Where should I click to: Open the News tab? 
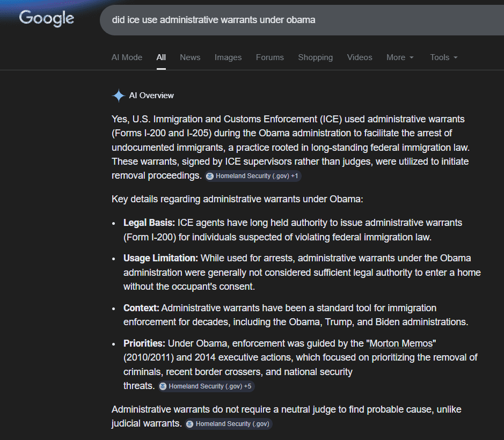click(x=190, y=57)
